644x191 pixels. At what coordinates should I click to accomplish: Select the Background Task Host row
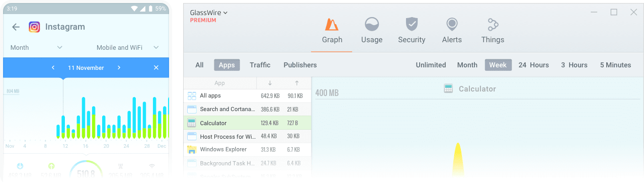248,163
